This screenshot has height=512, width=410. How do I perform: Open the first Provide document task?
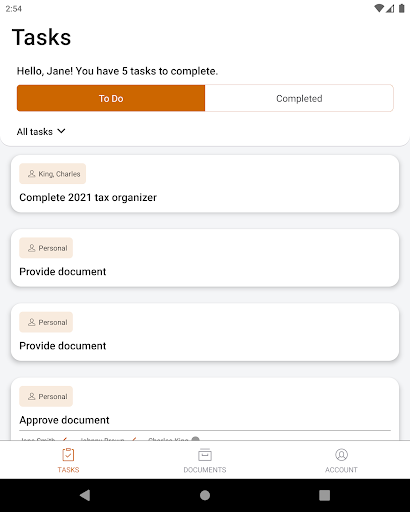pos(205,258)
